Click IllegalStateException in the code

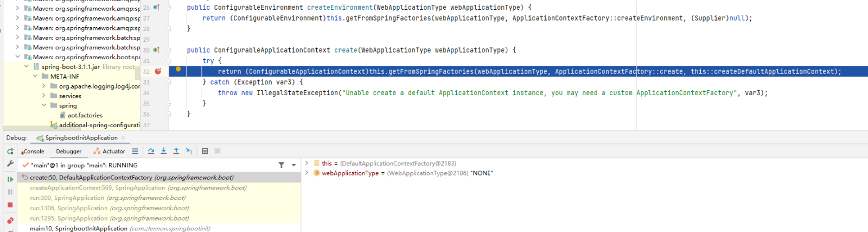coord(297,93)
